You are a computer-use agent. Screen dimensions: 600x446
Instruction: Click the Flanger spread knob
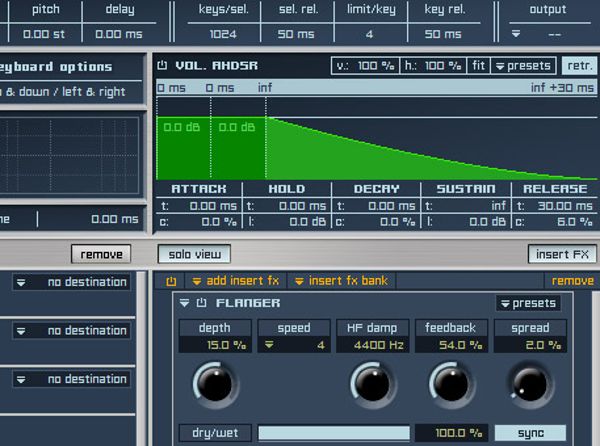(x=530, y=383)
